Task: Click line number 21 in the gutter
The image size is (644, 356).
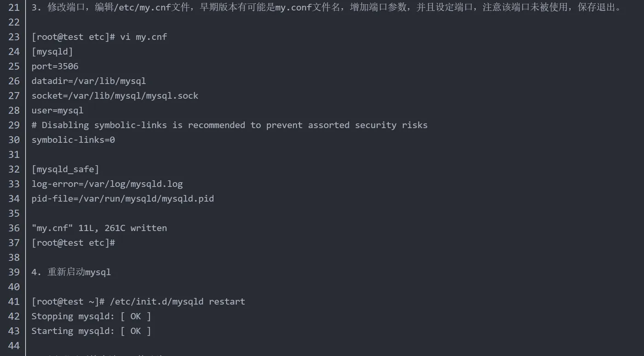Action: click(x=14, y=7)
